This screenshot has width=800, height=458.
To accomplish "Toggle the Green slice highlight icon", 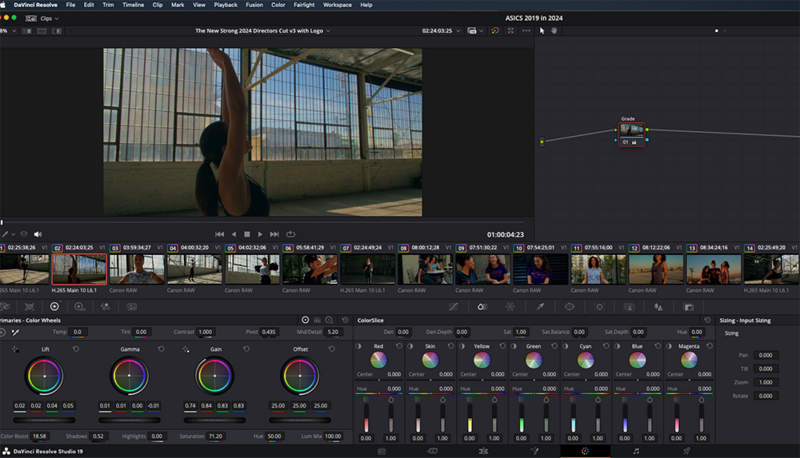I will (x=514, y=346).
